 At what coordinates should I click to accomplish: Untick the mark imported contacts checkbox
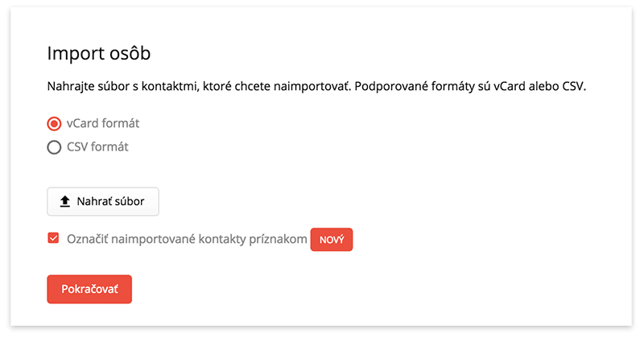click(53, 238)
